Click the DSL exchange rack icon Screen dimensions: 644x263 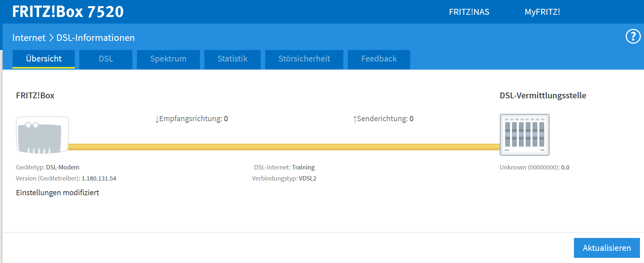[524, 135]
